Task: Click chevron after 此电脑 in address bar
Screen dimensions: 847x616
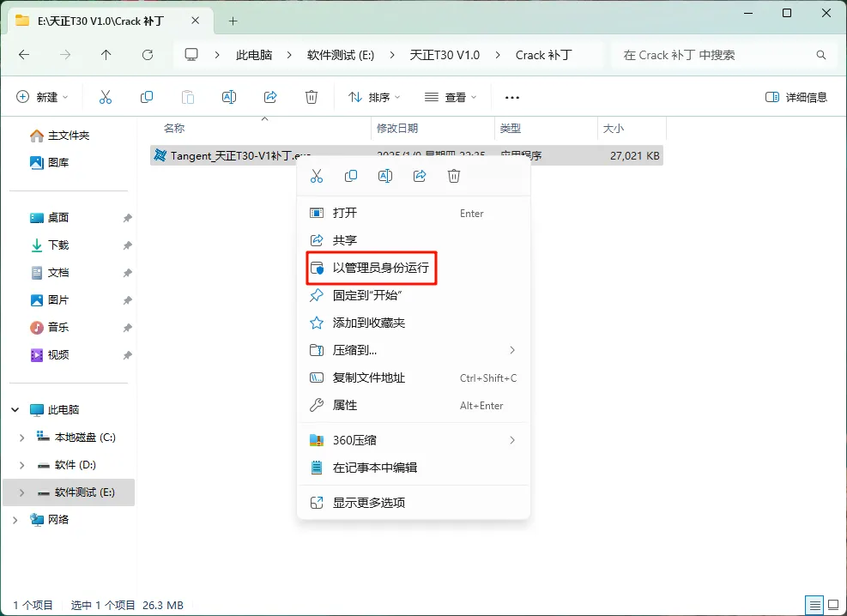Action: click(x=289, y=55)
